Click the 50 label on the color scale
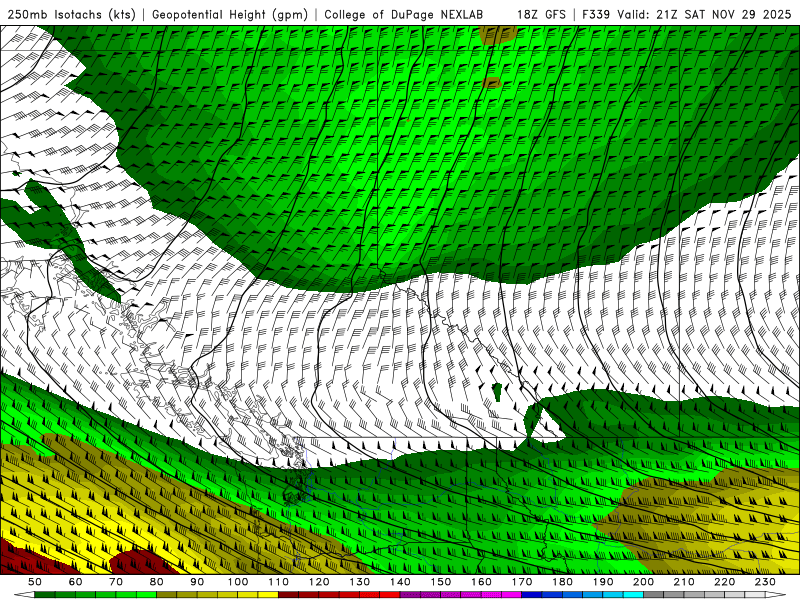The image size is (800, 600). (35, 582)
